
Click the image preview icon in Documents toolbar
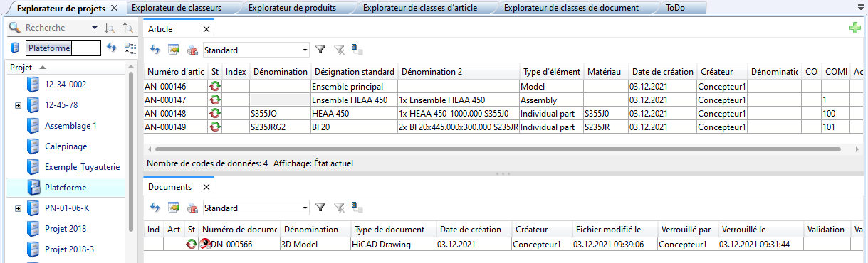pyautogui.click(x=173, y=208)
